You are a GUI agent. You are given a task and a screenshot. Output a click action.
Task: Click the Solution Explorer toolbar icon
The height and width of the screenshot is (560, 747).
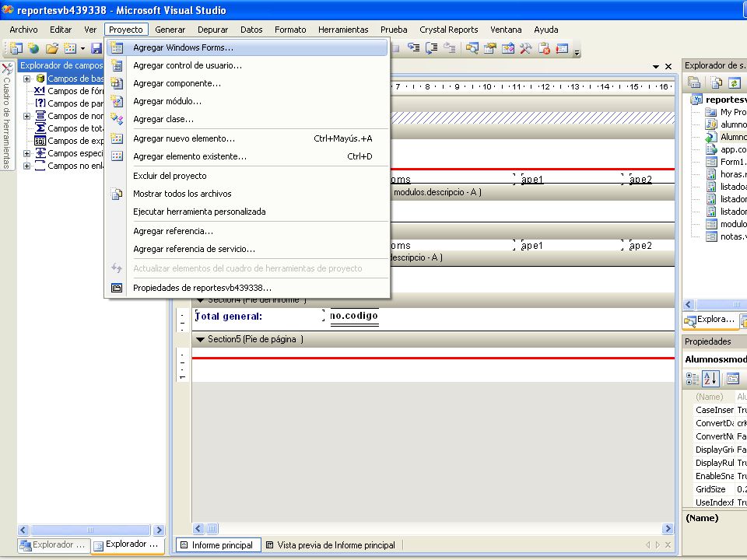tap(472, 47)
